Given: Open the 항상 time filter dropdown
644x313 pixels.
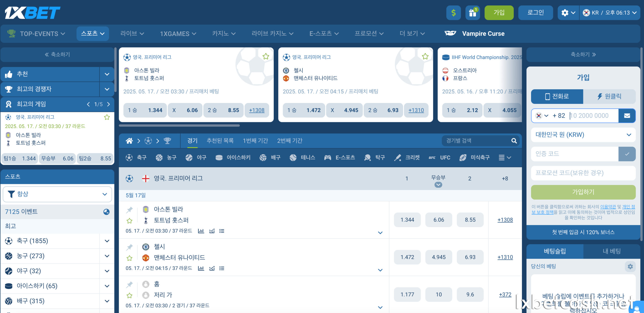Looking at the screenshot, I should coord(57,194).
